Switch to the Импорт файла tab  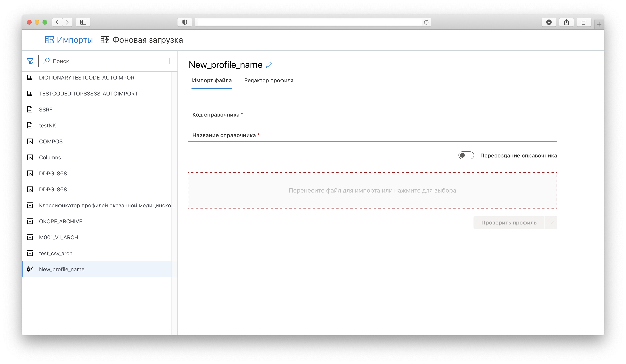pyautogui.click(x=212, y=80)
